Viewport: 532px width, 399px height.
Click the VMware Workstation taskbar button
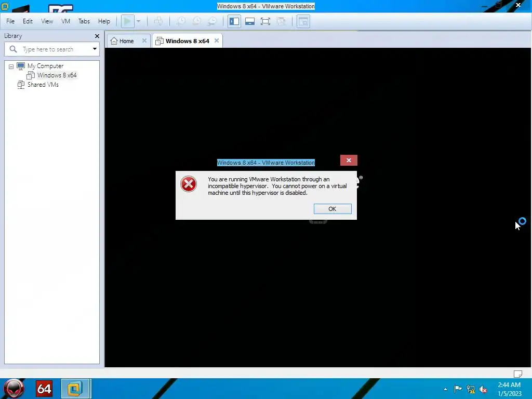click(x=76, y=389)
